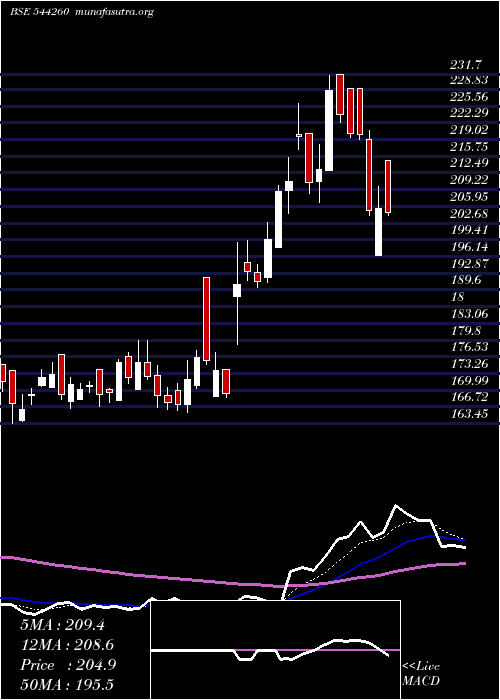Select the 222.29 price level label
The width and height of the screenshot is (500, 700).
(469, 112)
